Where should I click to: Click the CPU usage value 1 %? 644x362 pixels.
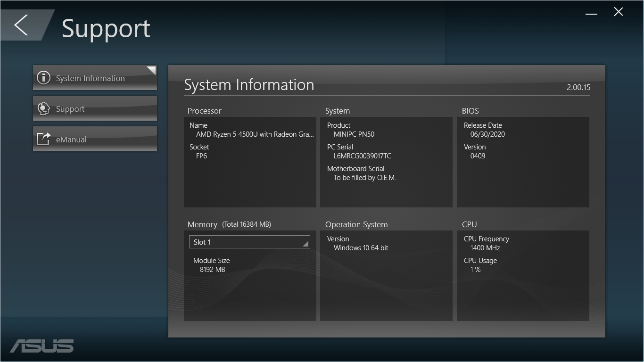(475, 270)
